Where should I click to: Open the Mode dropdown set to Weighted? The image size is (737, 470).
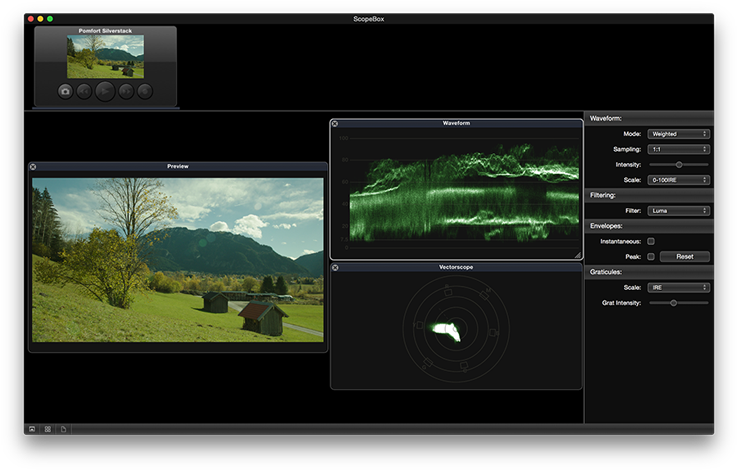(678, 133)
